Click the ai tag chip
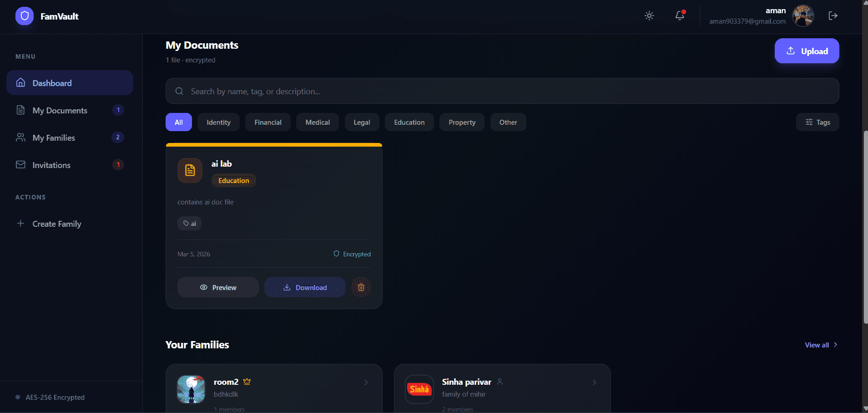 (x=189, y=223)
